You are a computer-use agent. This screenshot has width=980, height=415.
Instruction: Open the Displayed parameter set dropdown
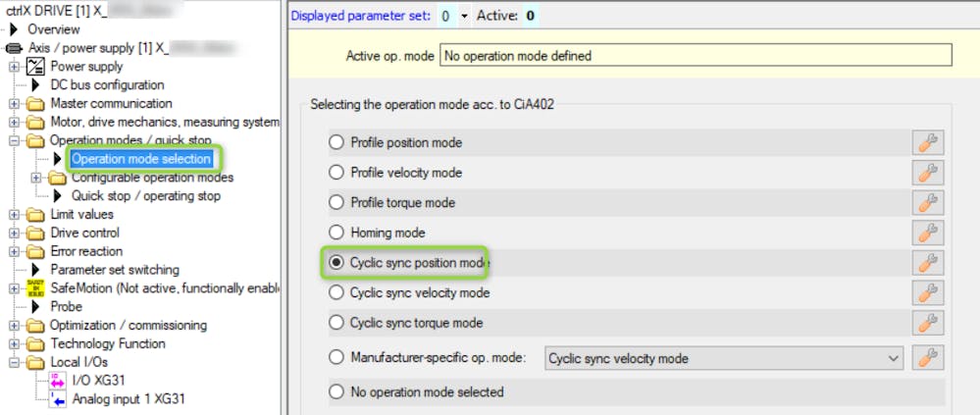pos(464,17)
